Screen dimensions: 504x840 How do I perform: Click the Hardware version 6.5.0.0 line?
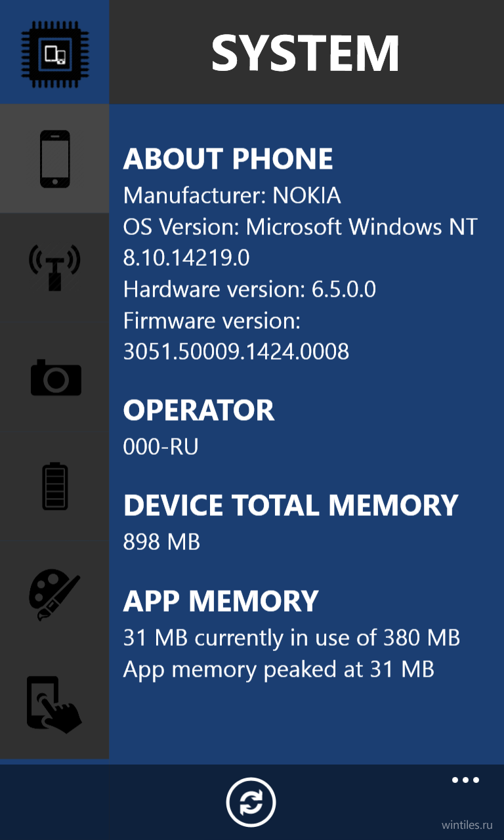pos(249,289)
